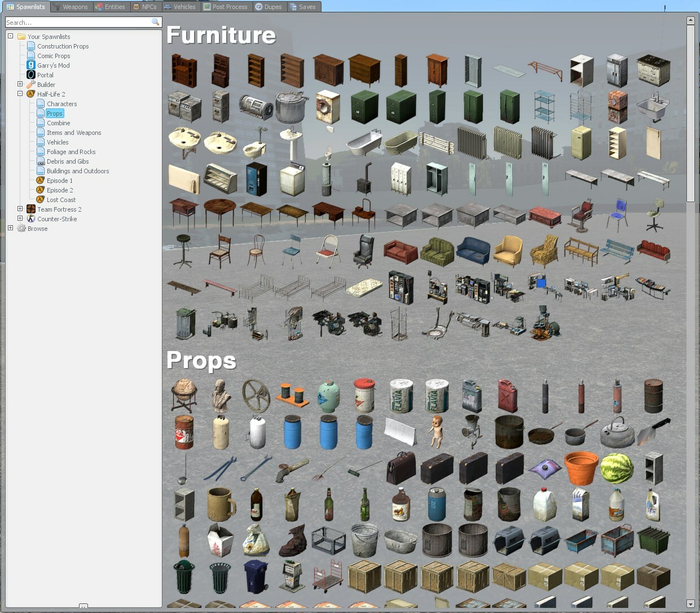
Task: Spawn the washing machine prop
Action: (x=328, y=107)
